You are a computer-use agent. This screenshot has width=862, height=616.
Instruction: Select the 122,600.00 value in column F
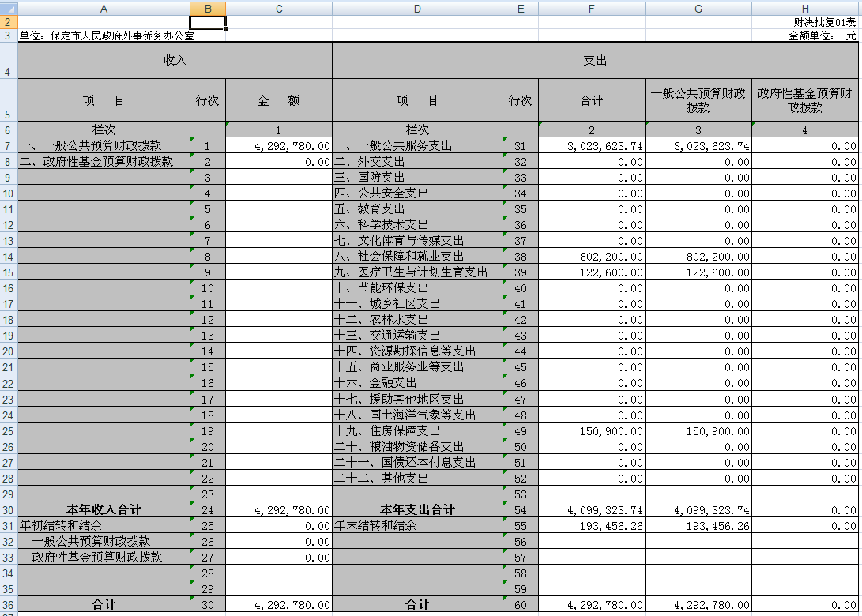[x=591, y=272]
